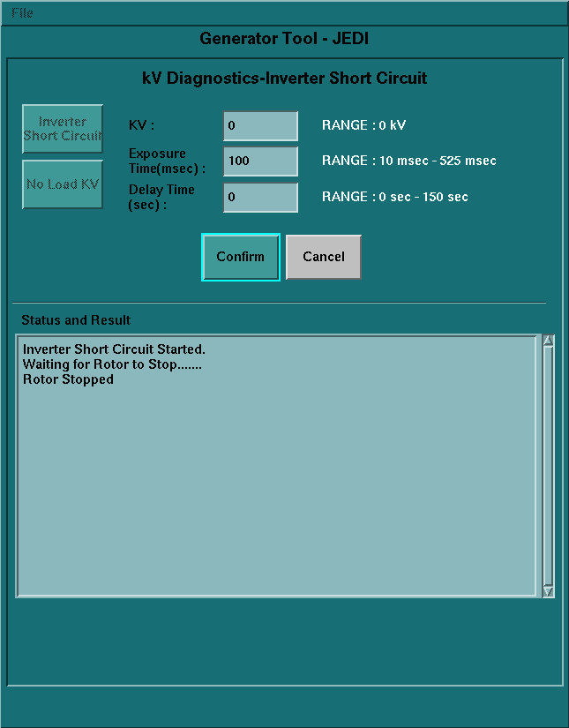Viewport: 569px width, 728px height.
Task: Click the '0 sec - 150 sec' range label
Action: (394, 197)
